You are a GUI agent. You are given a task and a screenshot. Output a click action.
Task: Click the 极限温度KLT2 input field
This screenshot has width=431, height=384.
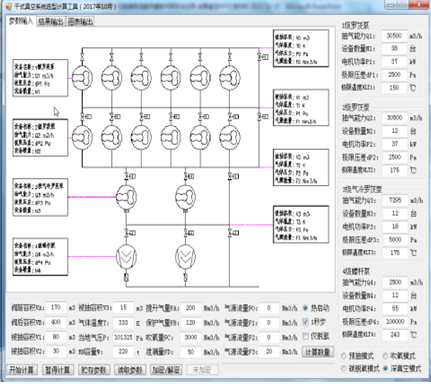coord(394,170)
